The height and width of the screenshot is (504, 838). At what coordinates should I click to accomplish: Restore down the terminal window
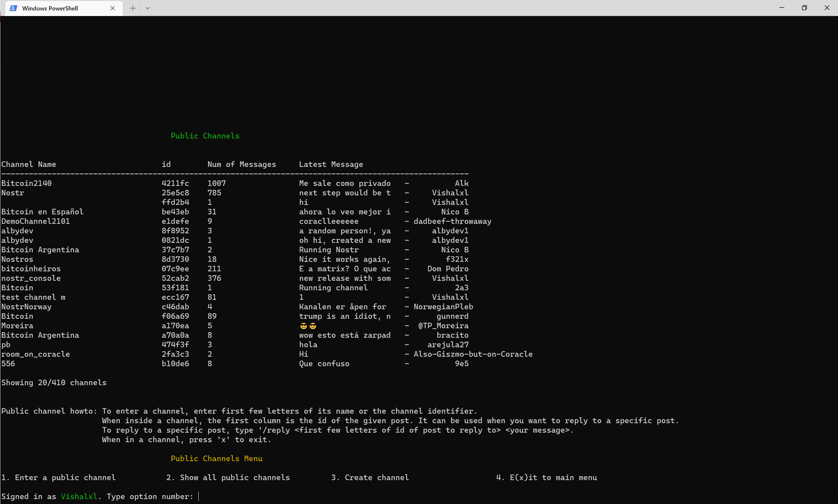pos(804,8)
